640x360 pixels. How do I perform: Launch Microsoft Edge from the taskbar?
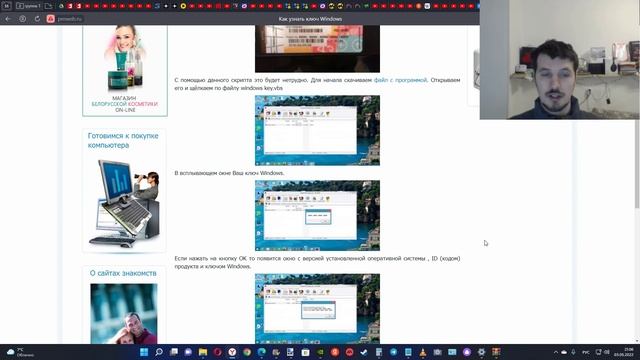[262, 352]
